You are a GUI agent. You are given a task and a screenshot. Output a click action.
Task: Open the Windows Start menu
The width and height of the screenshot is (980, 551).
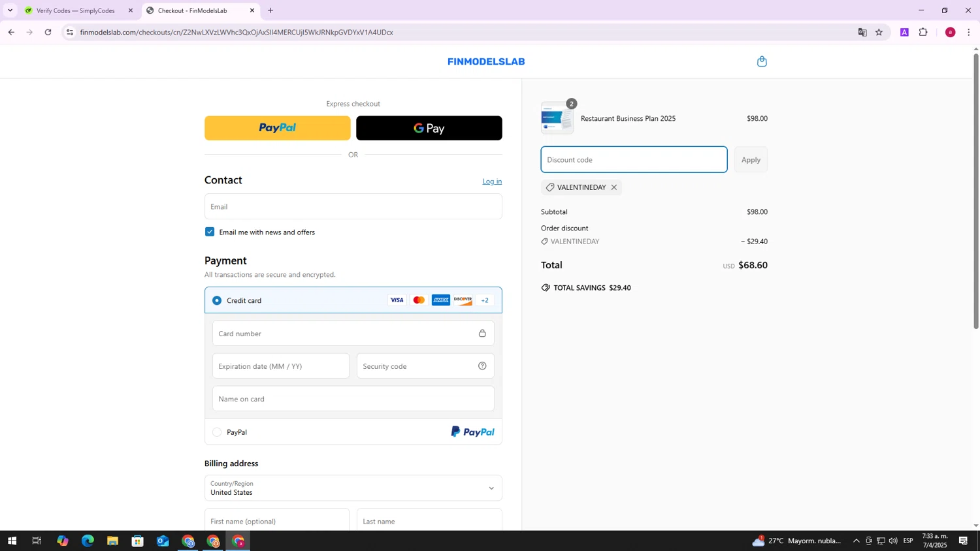click(12, 541)
